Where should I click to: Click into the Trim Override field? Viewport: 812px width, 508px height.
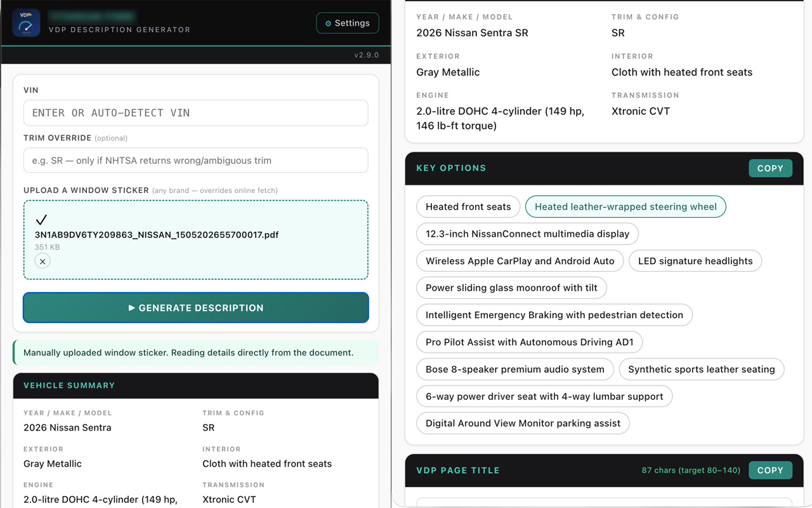click(196, 161)
